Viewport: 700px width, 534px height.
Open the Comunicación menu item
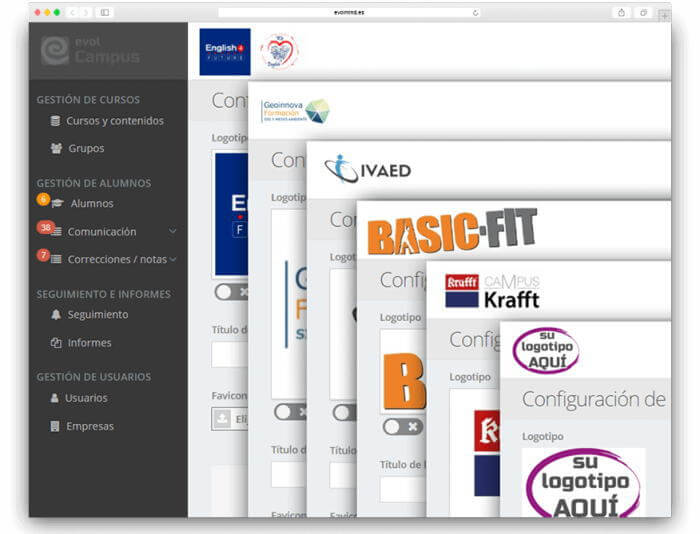101,232
